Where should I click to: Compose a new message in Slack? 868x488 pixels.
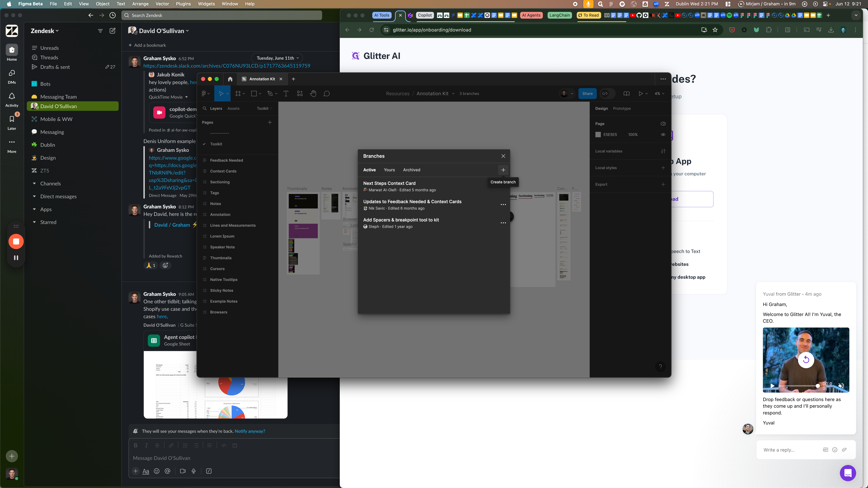[x=113, y=31]
